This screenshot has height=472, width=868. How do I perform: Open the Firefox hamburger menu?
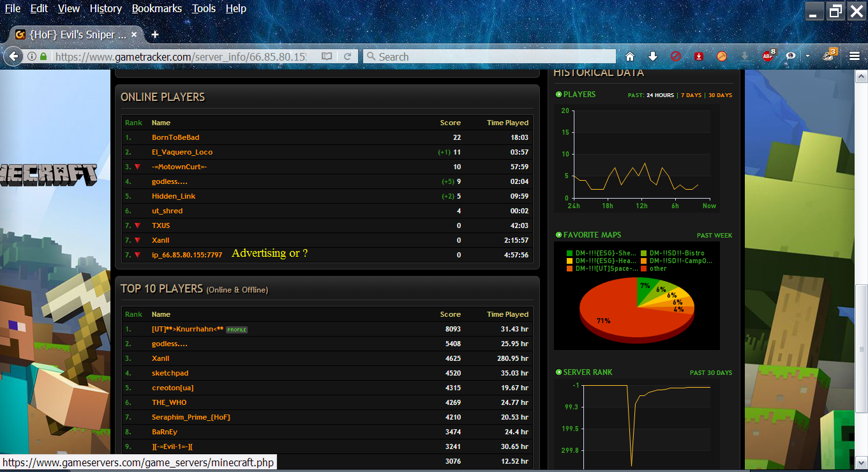pyautogui.click(x=855, y=56)
